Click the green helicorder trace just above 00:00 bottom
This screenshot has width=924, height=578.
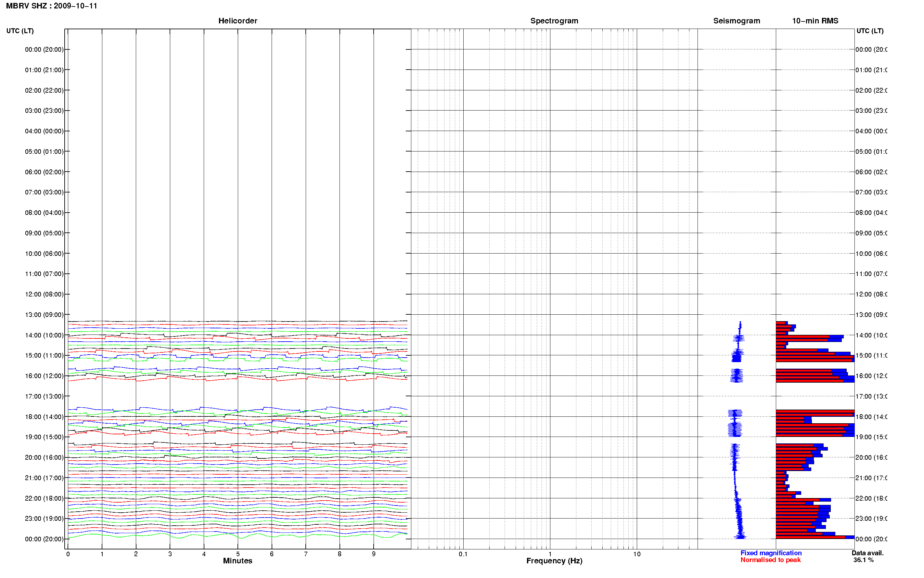(237, 535)
